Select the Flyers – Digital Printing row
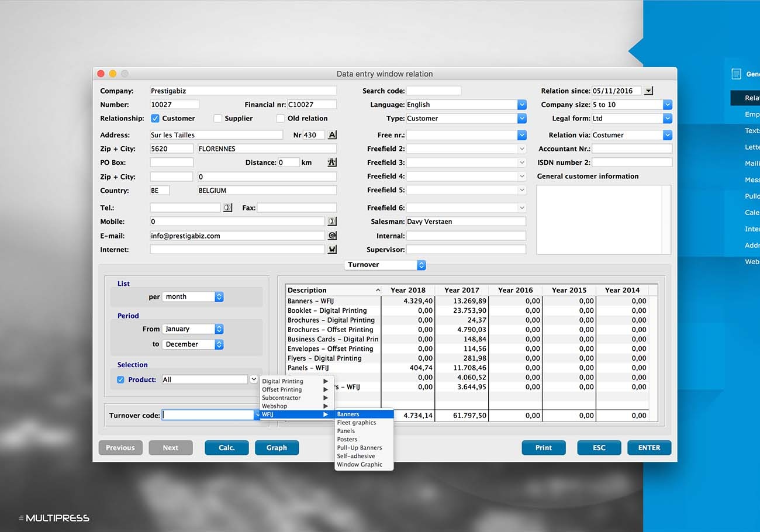 coord(467,358)
